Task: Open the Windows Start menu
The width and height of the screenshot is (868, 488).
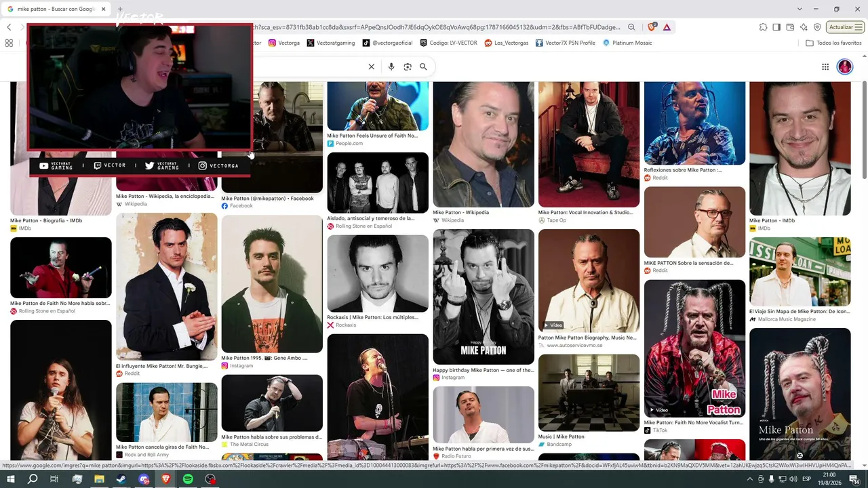Action: [x=11, y=479]
